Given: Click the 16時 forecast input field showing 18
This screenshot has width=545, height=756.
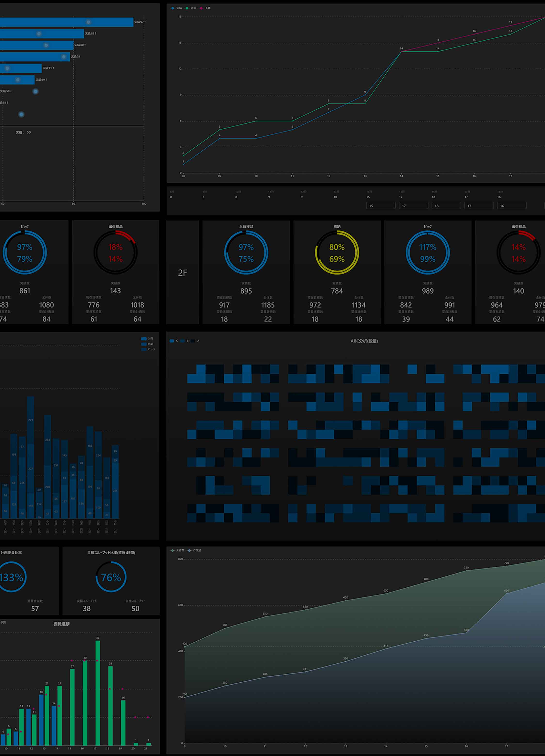Looking at the screenshot, I should pyautogui.click(x=446, y=206).
